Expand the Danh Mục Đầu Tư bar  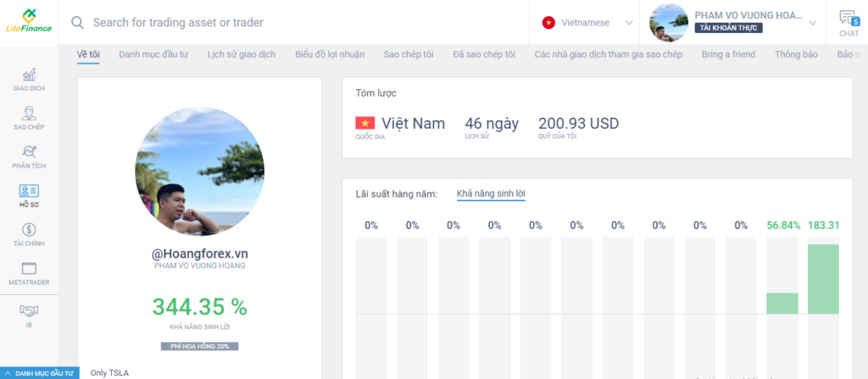(40, 373)
